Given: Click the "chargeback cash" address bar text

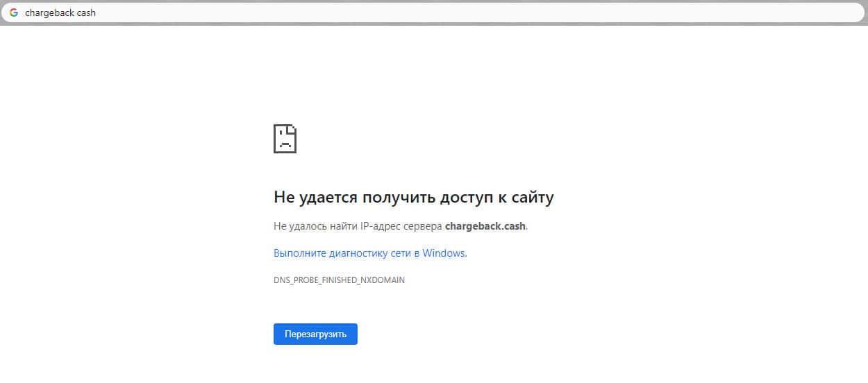Looking at the screenshot, I should pos(60,12).
